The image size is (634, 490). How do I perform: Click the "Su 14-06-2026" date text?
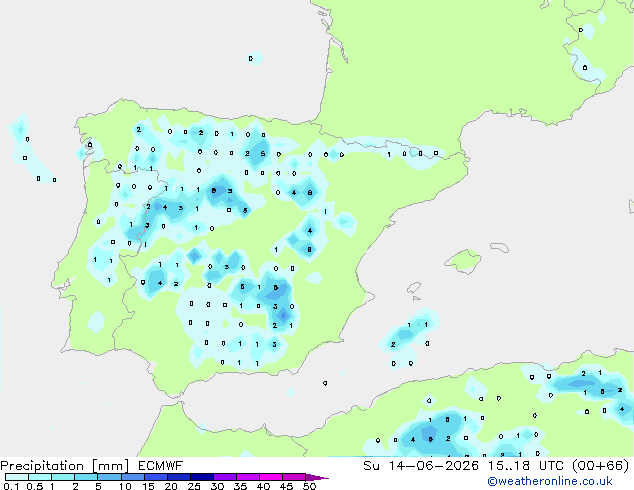[x=421, y=466]
